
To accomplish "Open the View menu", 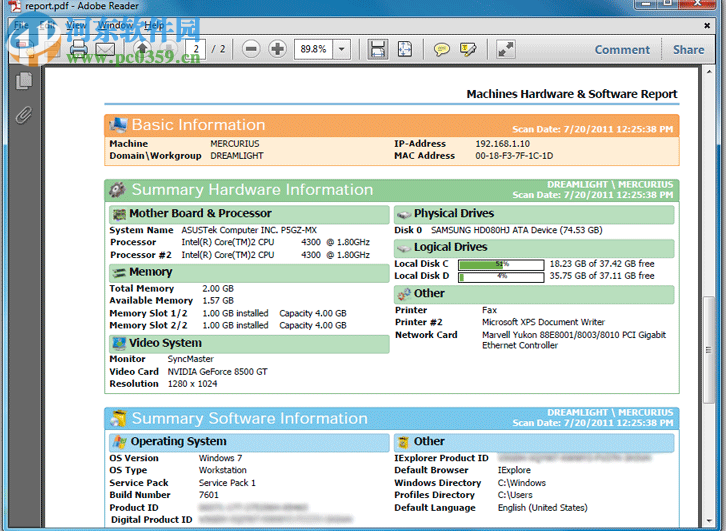I will tap(75, 25).
